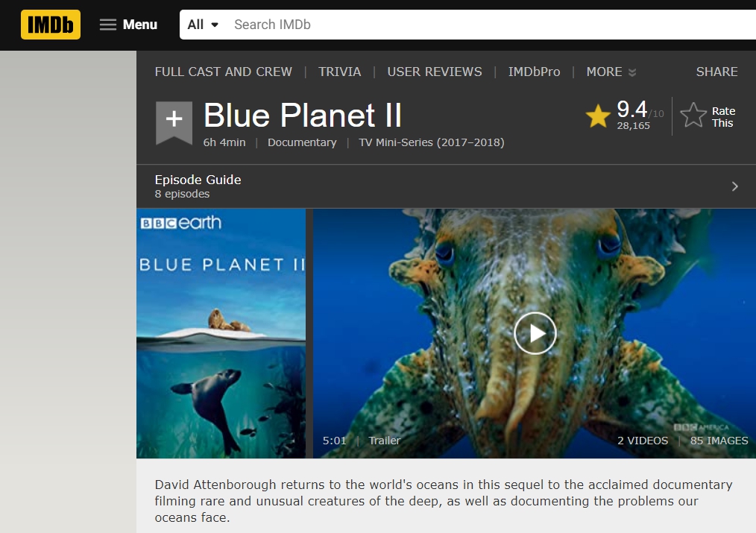Screen dimensions: 756x533
Task: Play the trailer video
Action: (535, 333)
